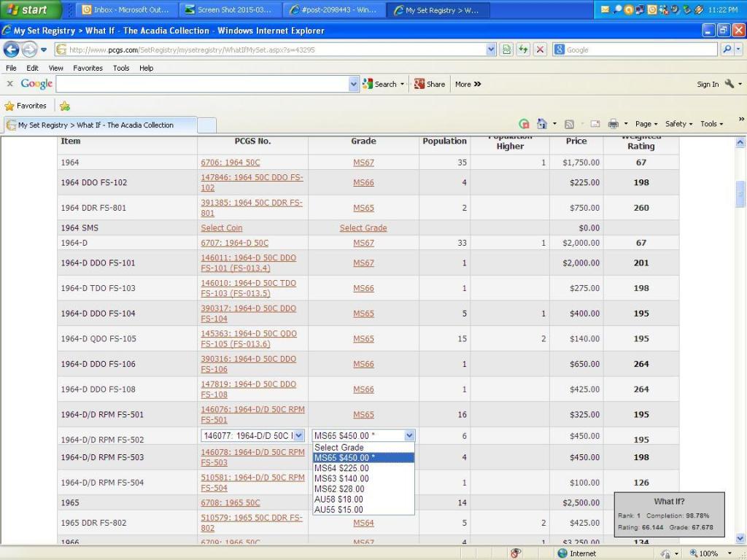Open the Edit menu

[x=32, y=68]
